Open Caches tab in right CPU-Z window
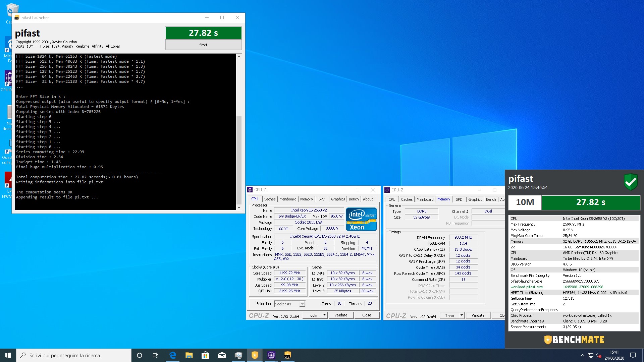This screenshot has height=362, width=644. pyautogui.click(x=407, y=199)
